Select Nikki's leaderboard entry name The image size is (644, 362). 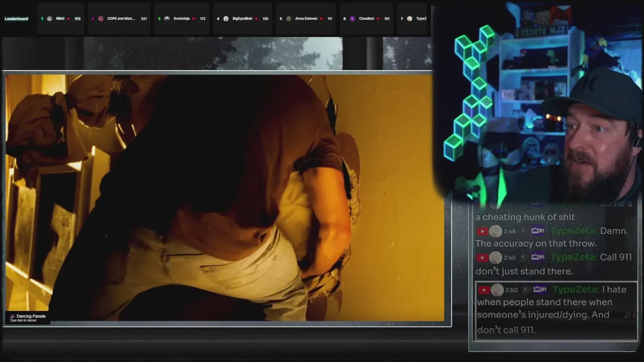click(x=60, y=19)
